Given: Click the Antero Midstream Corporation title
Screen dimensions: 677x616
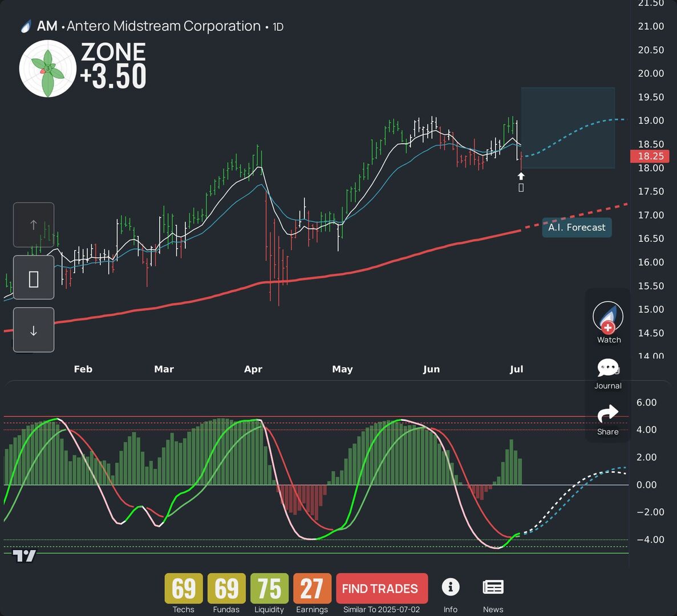Looking at the screenshot, I should coord(164,26).
